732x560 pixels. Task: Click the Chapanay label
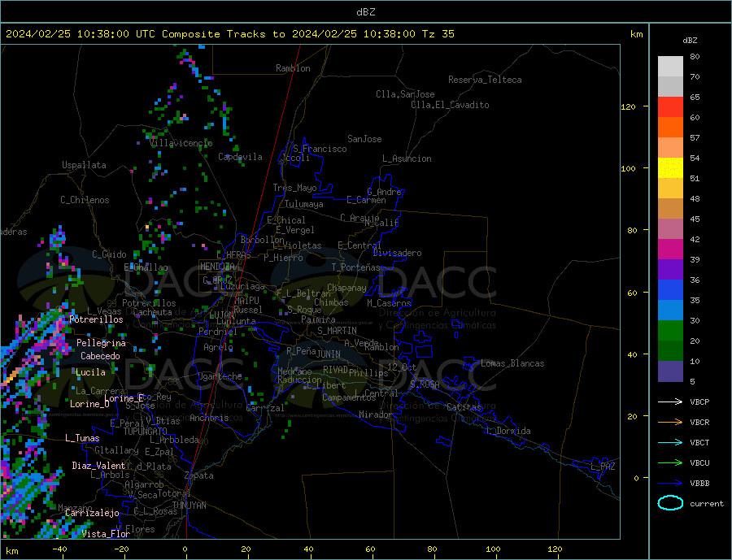pyautogui.click(x=346, y=288)
